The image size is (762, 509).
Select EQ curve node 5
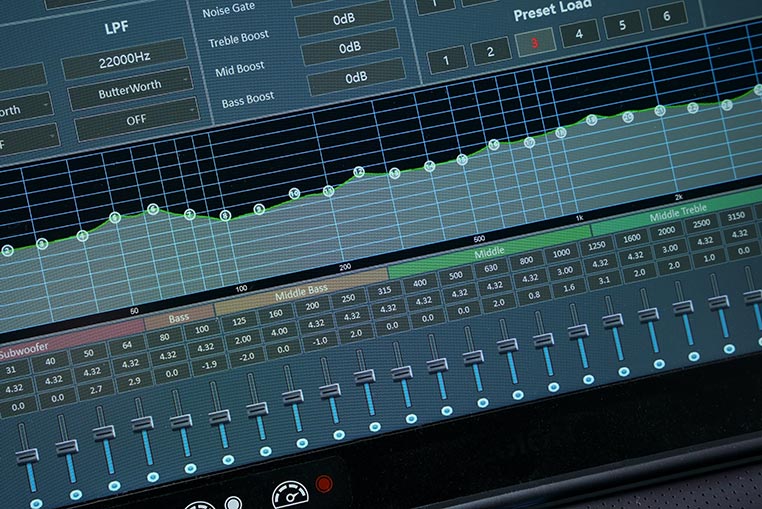coord(115,217)
